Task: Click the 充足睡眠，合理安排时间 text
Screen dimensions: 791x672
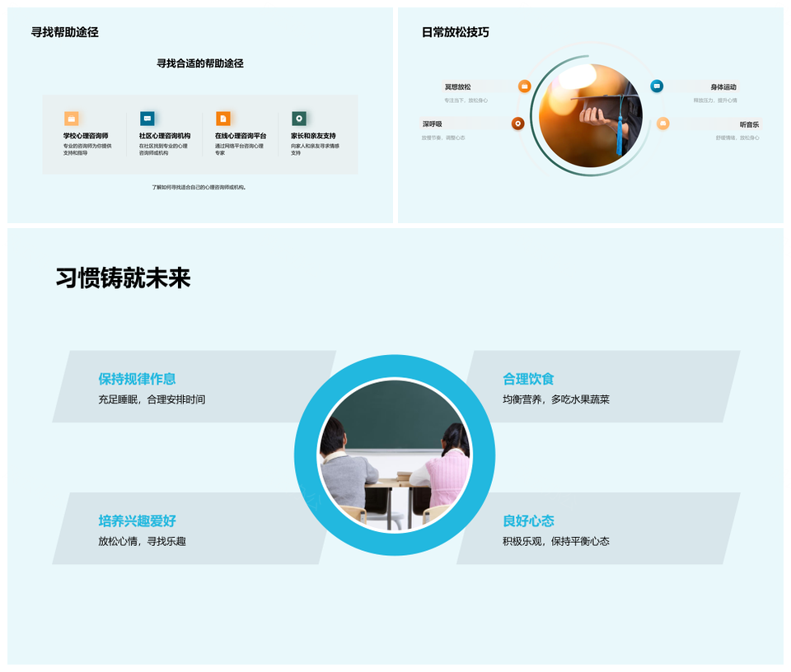Action: [152, 399]
